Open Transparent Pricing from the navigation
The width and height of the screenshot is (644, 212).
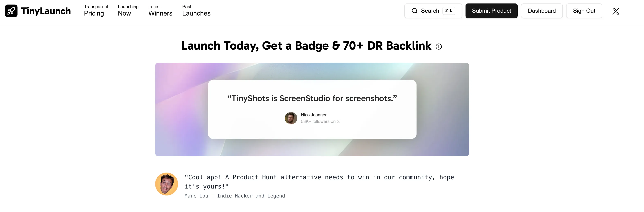(96, 11)
